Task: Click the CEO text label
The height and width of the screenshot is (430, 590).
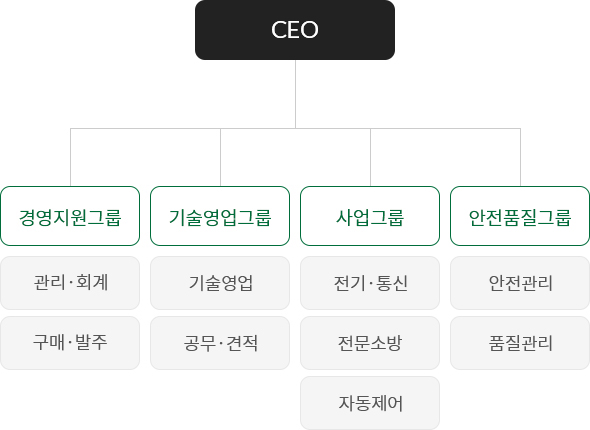Action: (x=295, y=30)
